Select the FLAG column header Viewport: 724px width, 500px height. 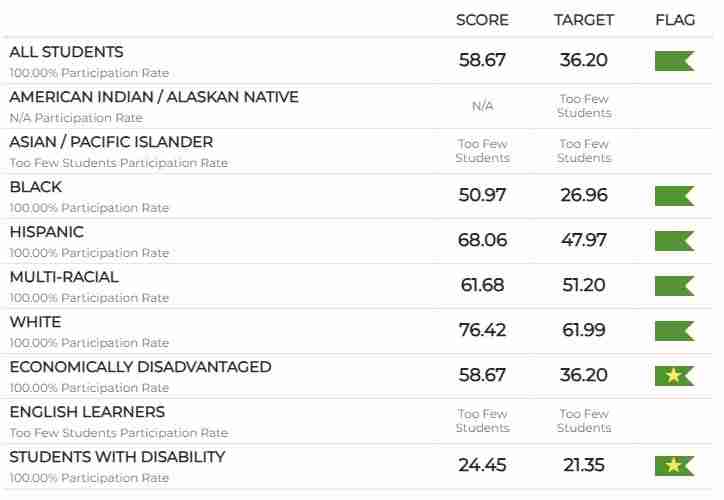pos(675,20)
